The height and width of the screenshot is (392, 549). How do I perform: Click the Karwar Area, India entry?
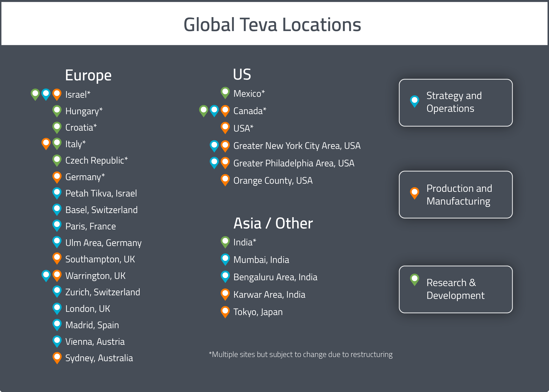tap(269, 295)
